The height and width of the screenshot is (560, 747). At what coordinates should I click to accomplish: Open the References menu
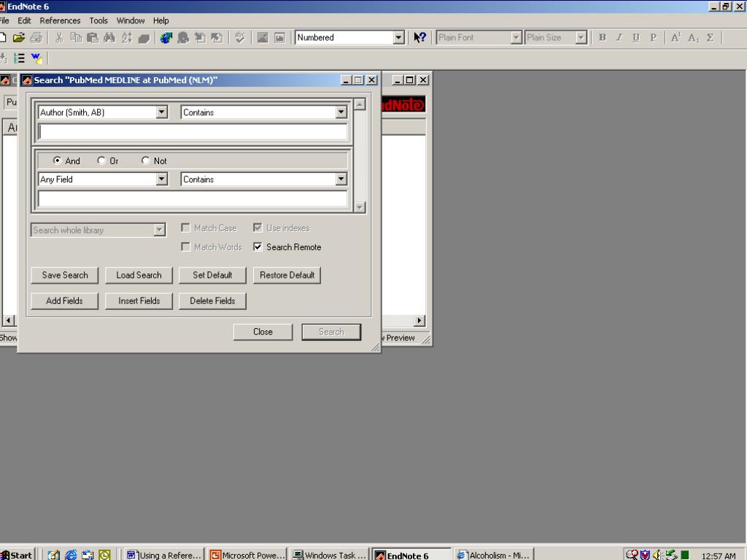[x=60, y=20]
